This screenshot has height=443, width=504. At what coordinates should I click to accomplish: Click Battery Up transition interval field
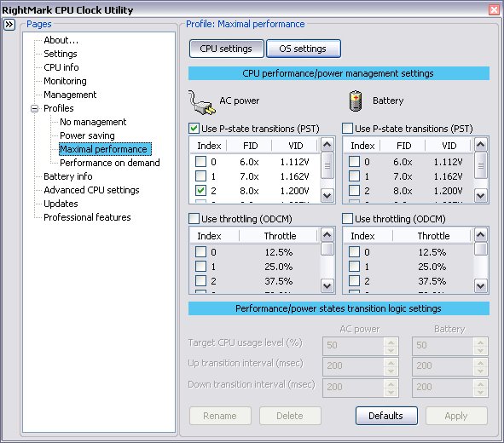tap(450, 366)
